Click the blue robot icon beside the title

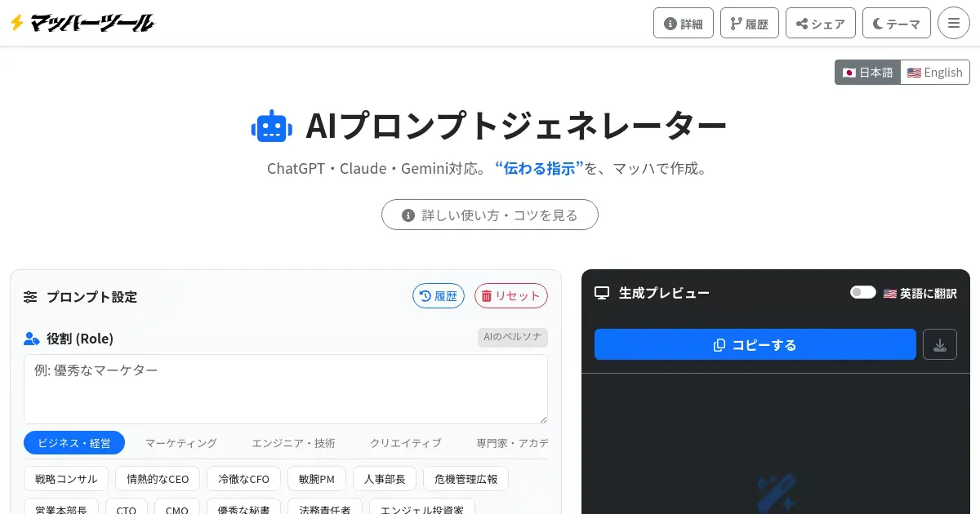click(271, 126)
